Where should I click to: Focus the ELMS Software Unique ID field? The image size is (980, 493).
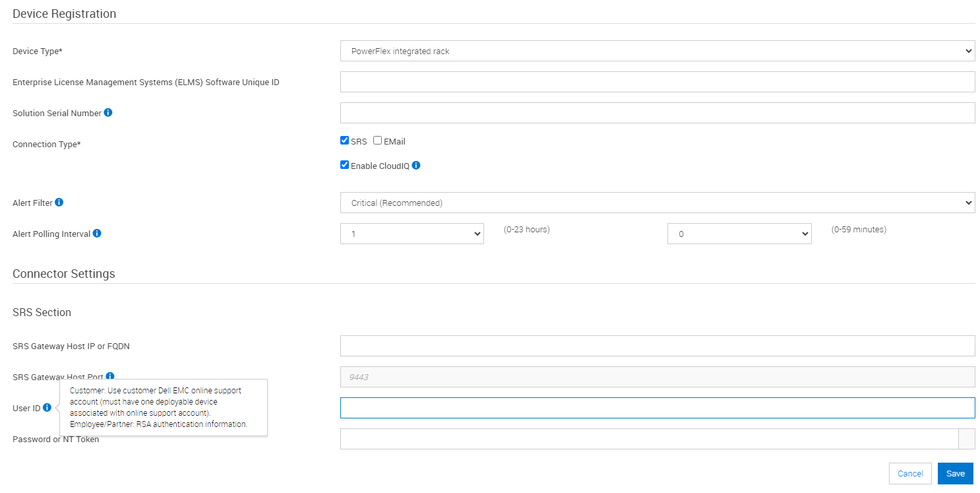click(x=657, y=82)
